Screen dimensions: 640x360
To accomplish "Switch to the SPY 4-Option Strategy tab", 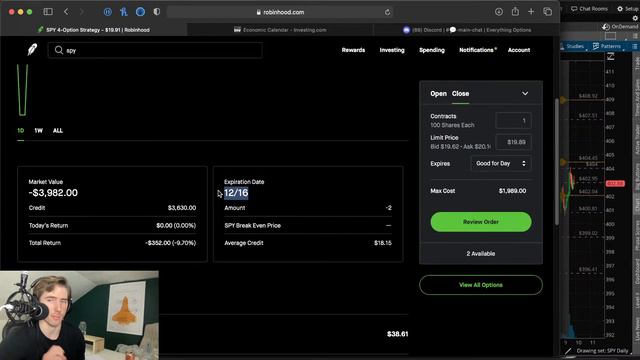I will (94, 30).
